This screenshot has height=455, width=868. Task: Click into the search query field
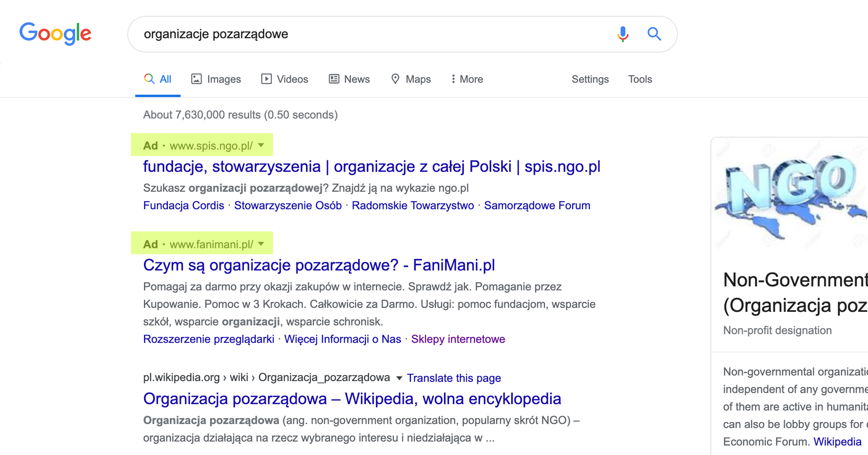(366, 34)
